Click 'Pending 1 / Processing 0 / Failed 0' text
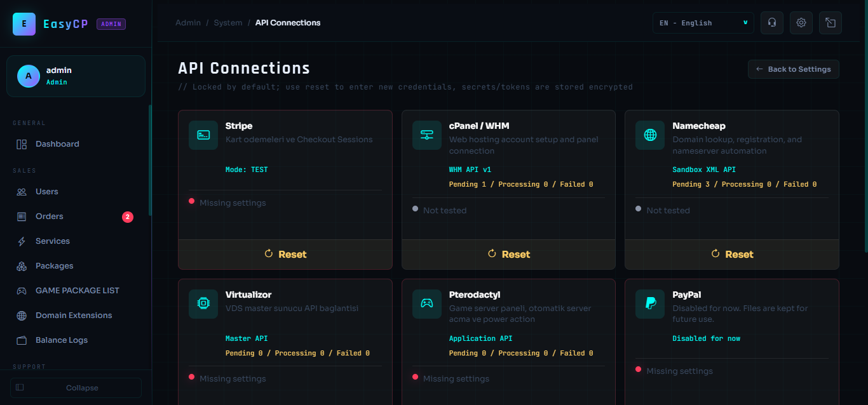The image size is (868, 405). coord(521,185)
